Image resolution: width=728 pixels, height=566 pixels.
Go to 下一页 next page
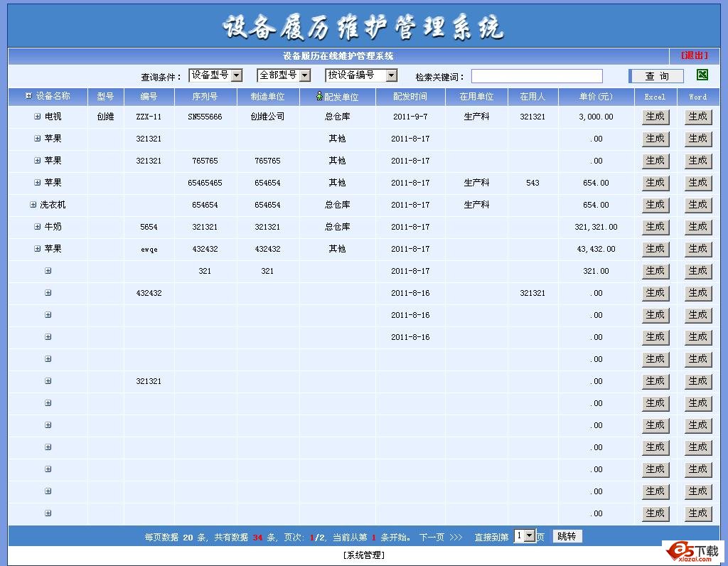pos(432,536)
